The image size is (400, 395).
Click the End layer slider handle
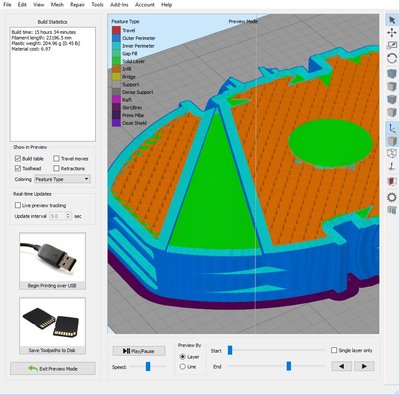click(289, 366)
